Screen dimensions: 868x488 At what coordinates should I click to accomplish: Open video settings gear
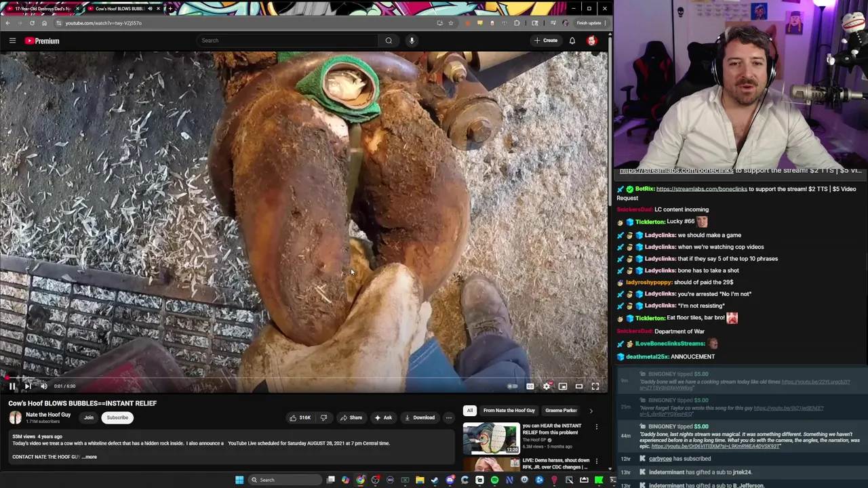pyautogui.click(x=547, y=386)
